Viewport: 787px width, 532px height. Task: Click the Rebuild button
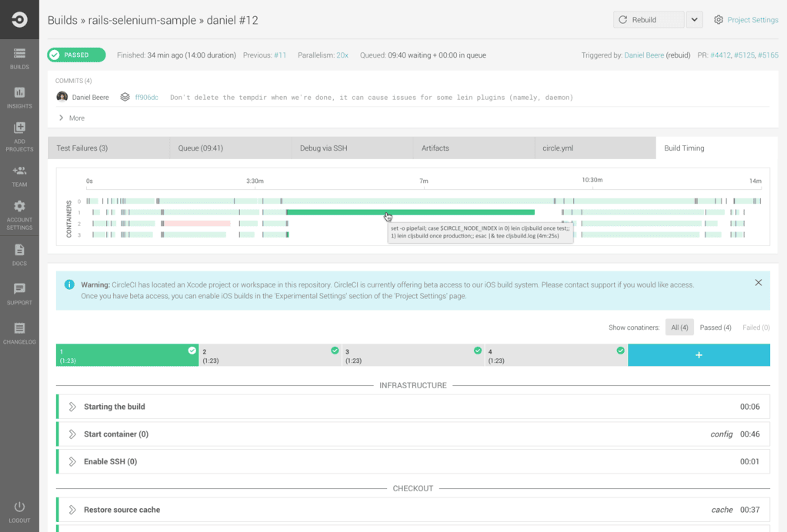click(648, 20)
